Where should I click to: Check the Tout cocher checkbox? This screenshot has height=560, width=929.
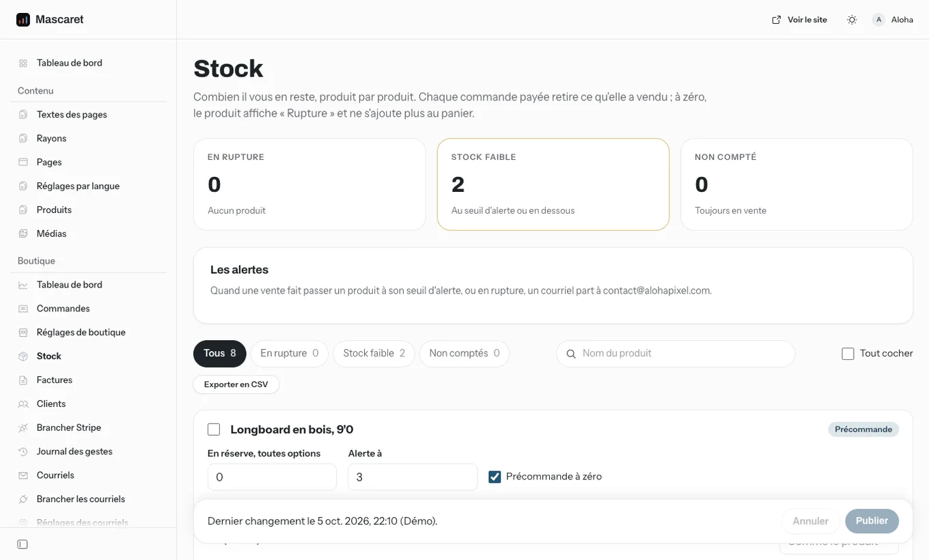click(x=848, y=354)
